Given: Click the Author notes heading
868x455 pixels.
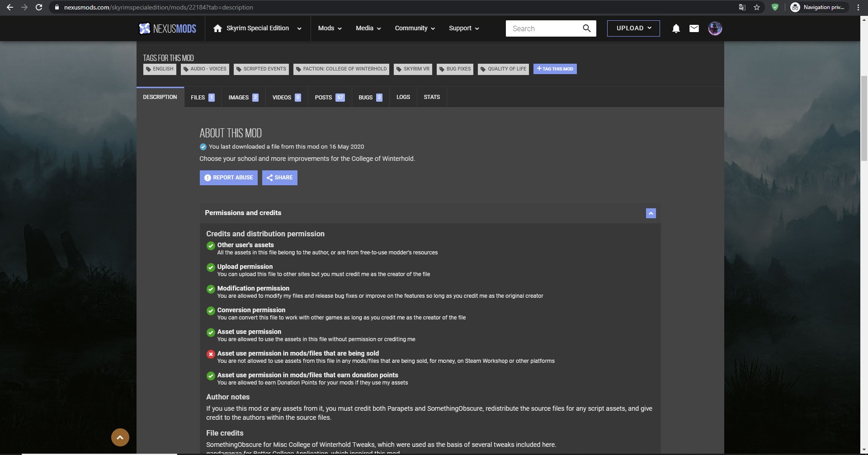Looking at the screenshot, I should click(228, 397).
